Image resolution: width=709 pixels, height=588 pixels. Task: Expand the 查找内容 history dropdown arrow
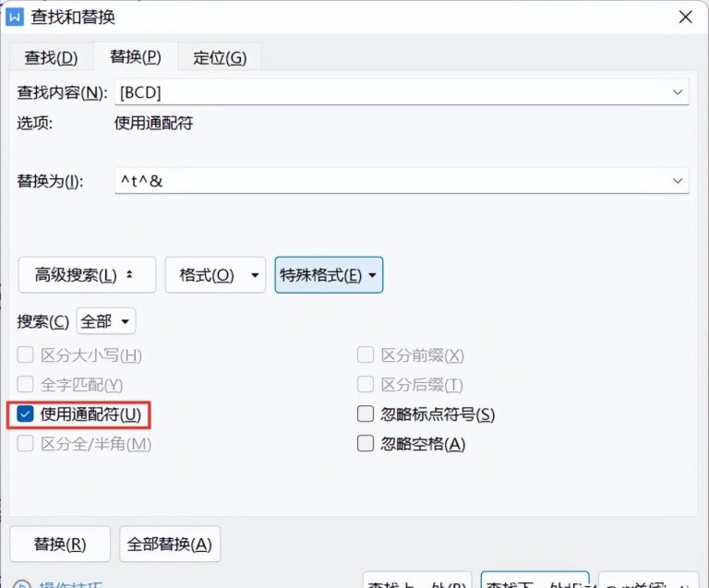pos(678,92)
